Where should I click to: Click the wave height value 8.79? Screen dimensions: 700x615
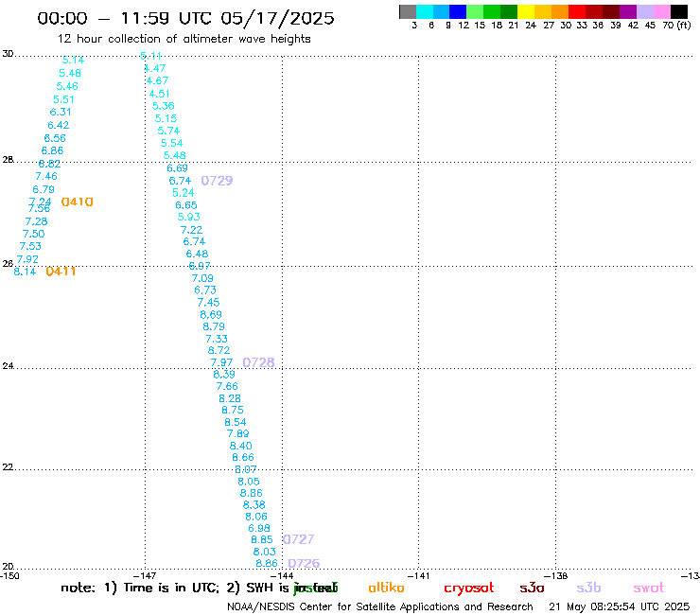pyautogui.click(x=214, y=326)
